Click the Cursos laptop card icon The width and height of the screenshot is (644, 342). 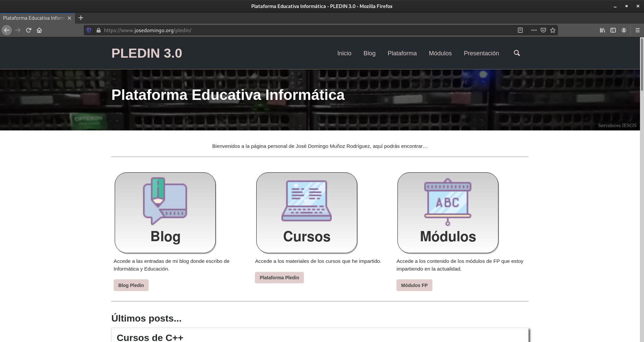tap(306, 201)
